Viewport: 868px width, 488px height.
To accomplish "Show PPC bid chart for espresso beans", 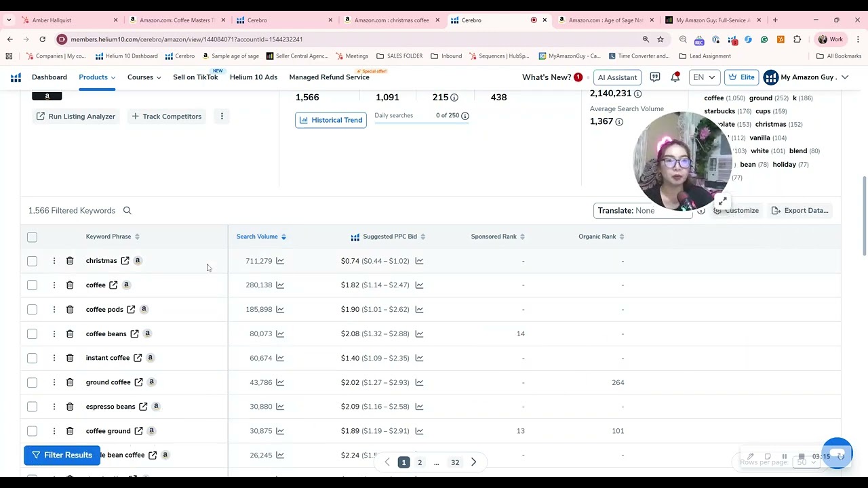I will click(419, 406).
